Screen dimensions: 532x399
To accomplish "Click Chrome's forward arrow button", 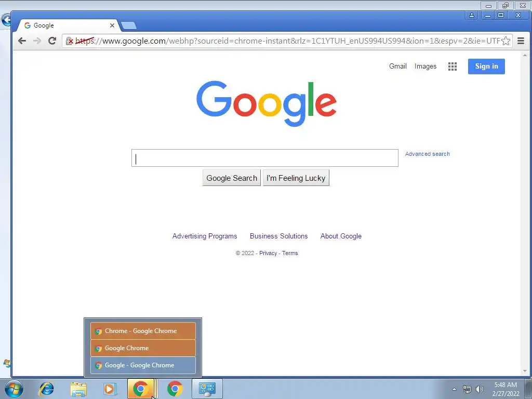I will pyautogui.click(x=37, y=41).
